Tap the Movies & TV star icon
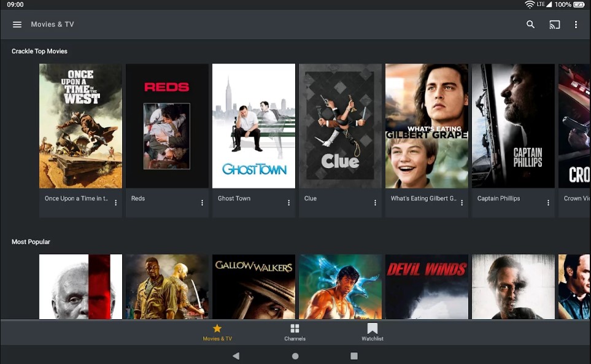 pos(217,328)
